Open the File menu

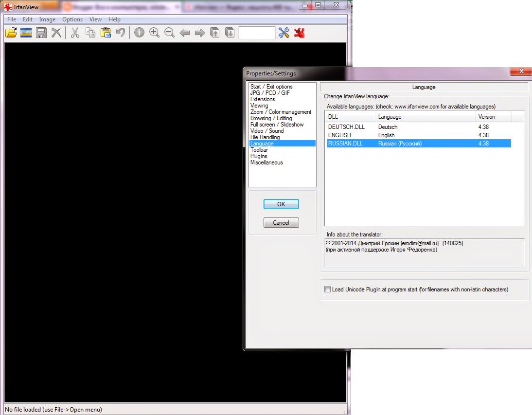tap(12, 19)
